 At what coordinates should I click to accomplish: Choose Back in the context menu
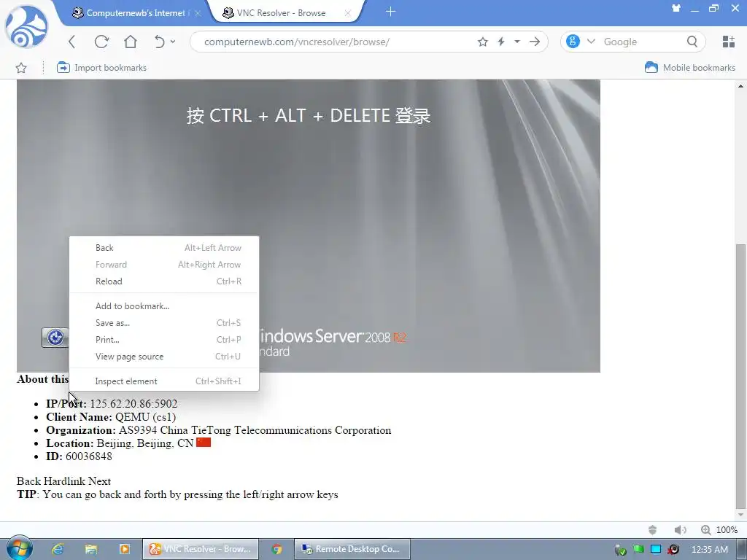pyautogui.click(x=164, y=248)
